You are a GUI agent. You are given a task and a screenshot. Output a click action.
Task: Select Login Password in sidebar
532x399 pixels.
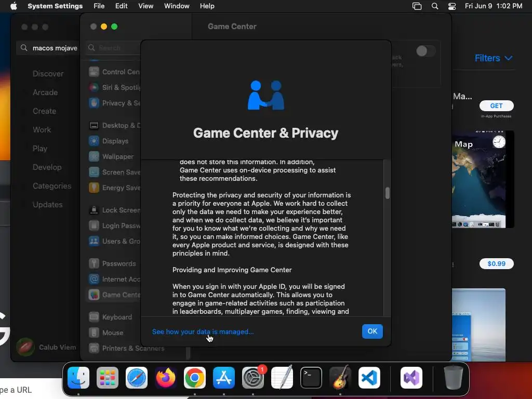114,225
